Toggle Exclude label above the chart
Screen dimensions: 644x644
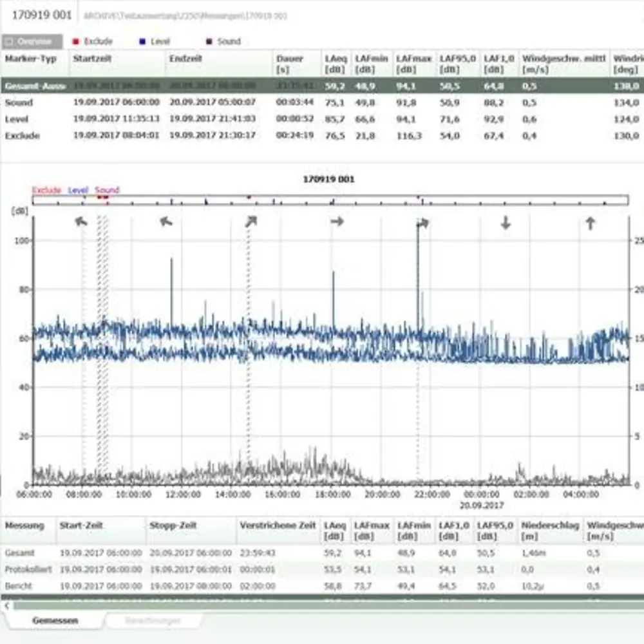[x=46, y=190]
